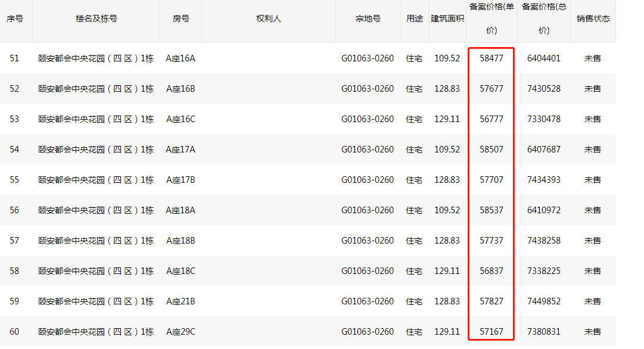Click G01063-0260 parcel number in row 52
The image size is (644, 349).
pyautogui.click(x=368, y=89)
